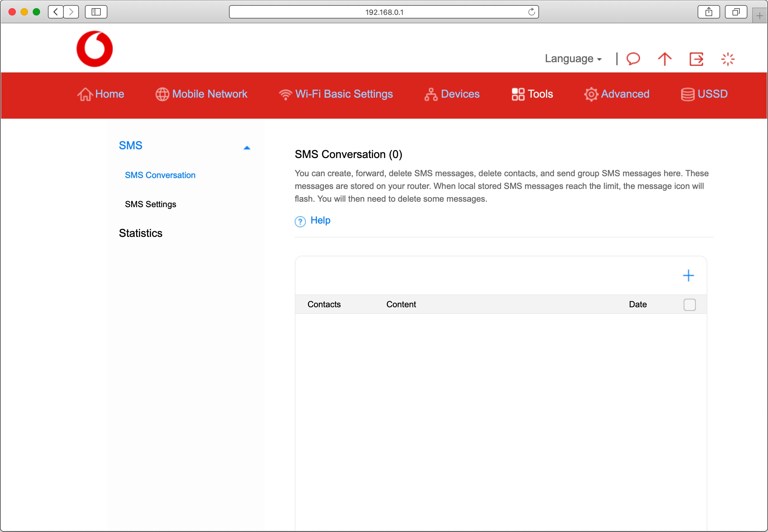Image resolution: width=768 pixels, height=532 pixels.
Task: Click the logout icon in header
Action: pyautogui.click(x=696, y=59)
